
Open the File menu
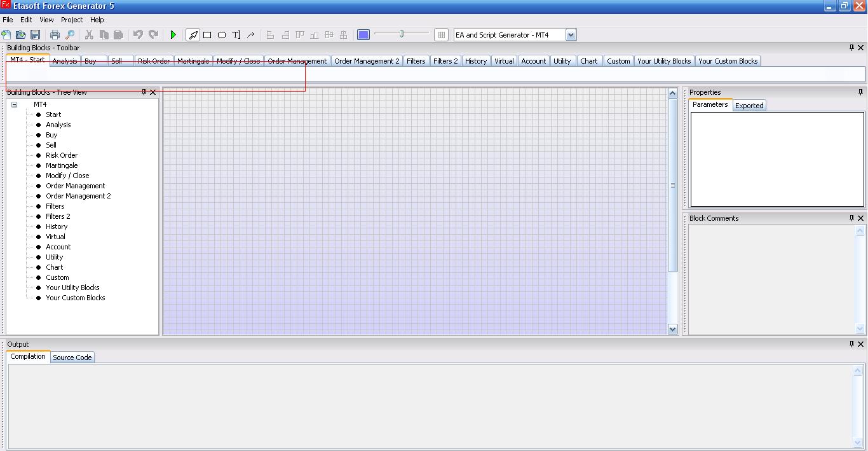pos(8,20)
